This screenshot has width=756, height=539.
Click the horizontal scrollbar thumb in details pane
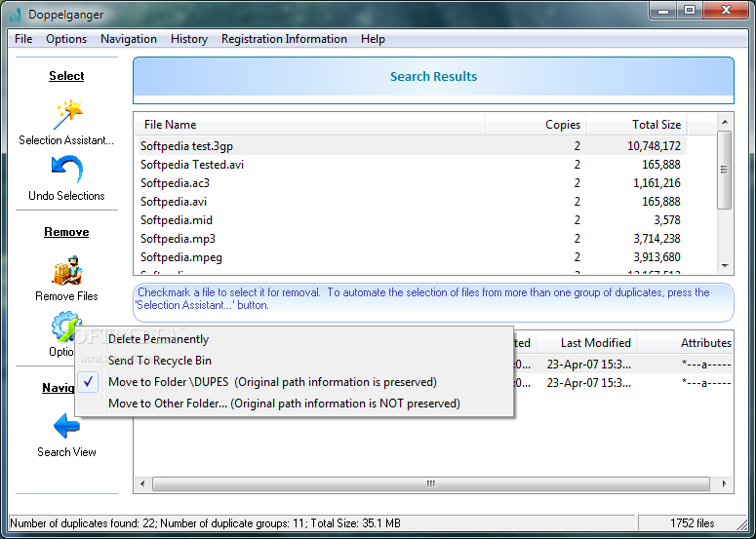431,483
